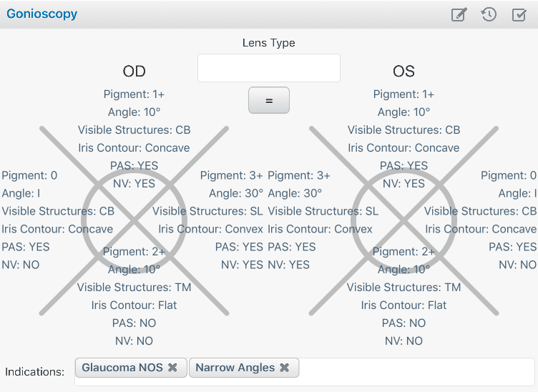Screen dimensions: 538x392
Task: Click OS nasal Visible Structures: SL
Action: click(323, 211)
